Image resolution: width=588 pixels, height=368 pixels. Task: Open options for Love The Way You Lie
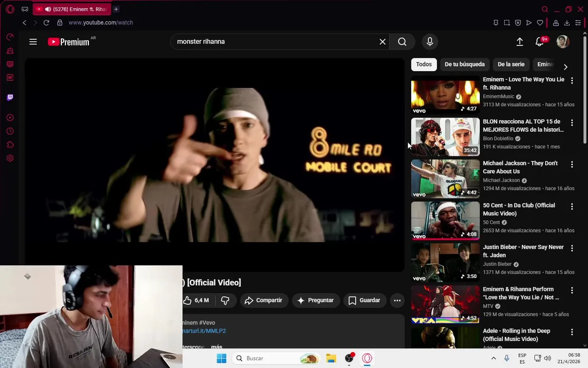[x=572, y=80]
